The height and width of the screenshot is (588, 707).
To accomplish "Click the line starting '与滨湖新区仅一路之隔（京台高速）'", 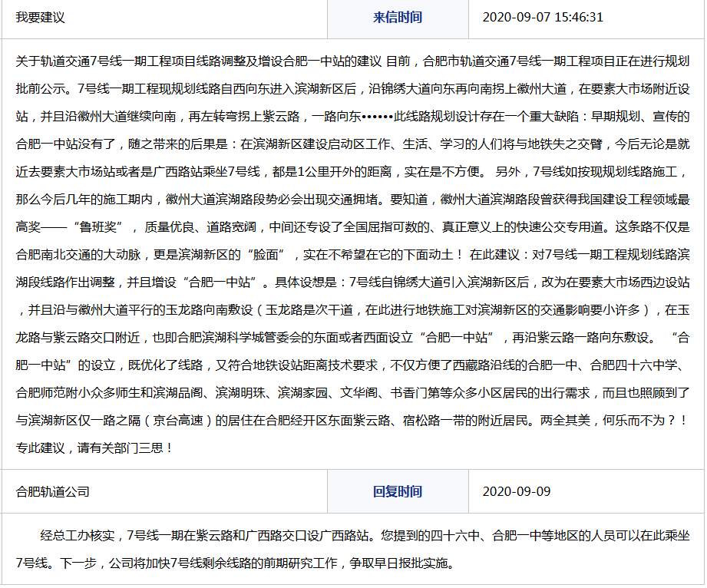I will pos(352,421).
